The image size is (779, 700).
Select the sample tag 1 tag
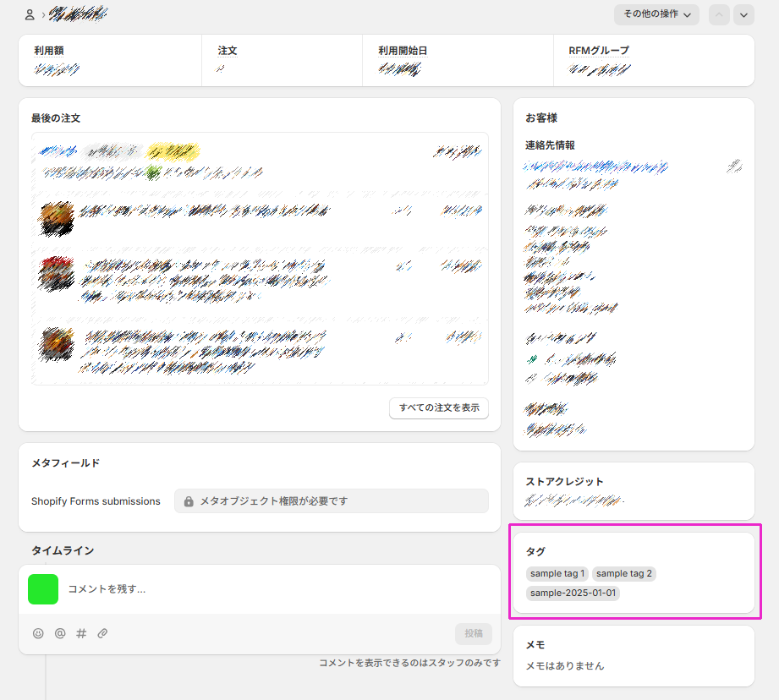coord(557,574)
